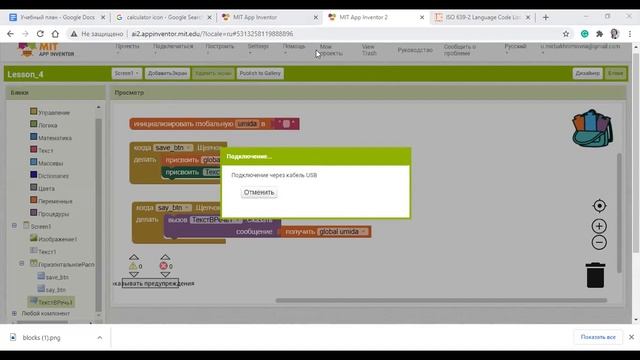Click the workspace horizontal scrollbar
Viewport: 640px width, 360px height.
441,300
